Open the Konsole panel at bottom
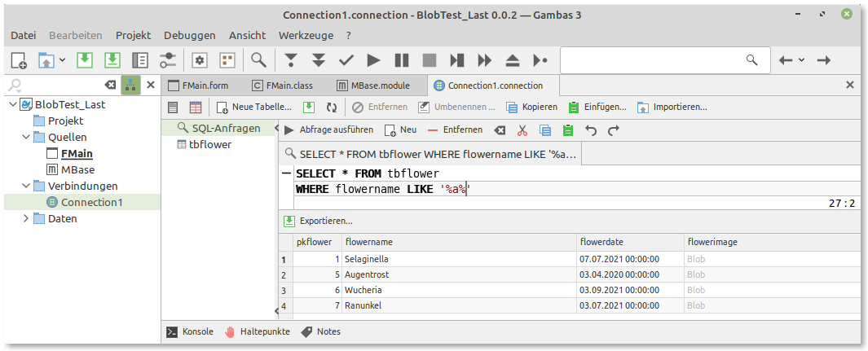Viewport: 868px width, 351px height. (x=190, y=331)
